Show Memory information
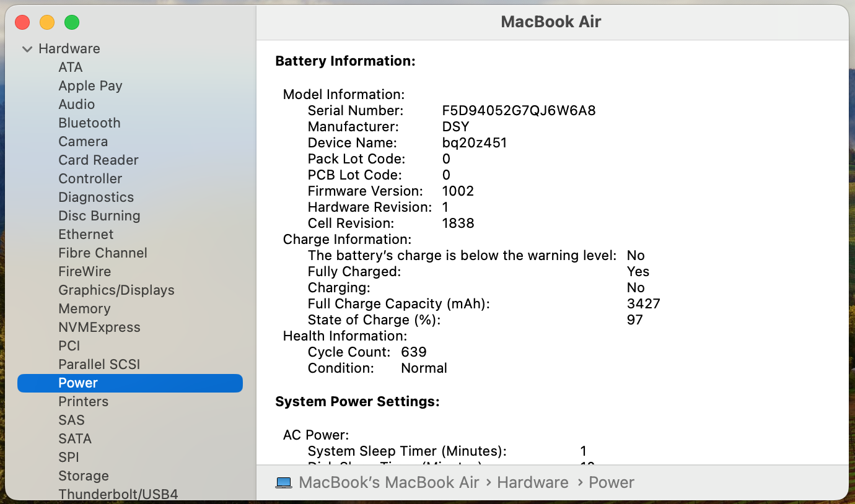The height and width of the screenshot is (504, 855). (84, 309)
